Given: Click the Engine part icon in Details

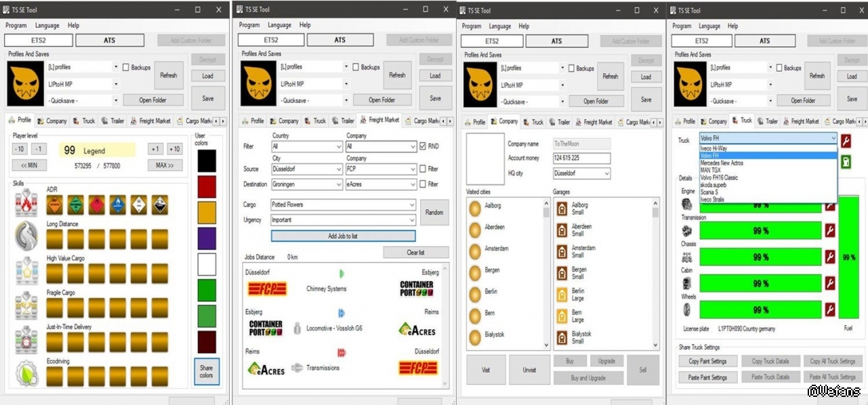Looking at the screenshot, I should 687,205.
